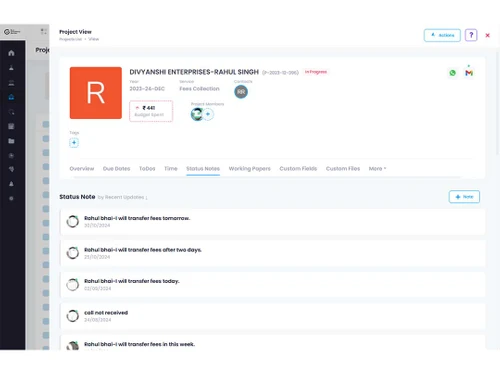The width and height of the screenshot is (500, 375).
Task: Click note 'Rahul bhai-I will transfer fees after two days.'
Action: pos(143,250)
